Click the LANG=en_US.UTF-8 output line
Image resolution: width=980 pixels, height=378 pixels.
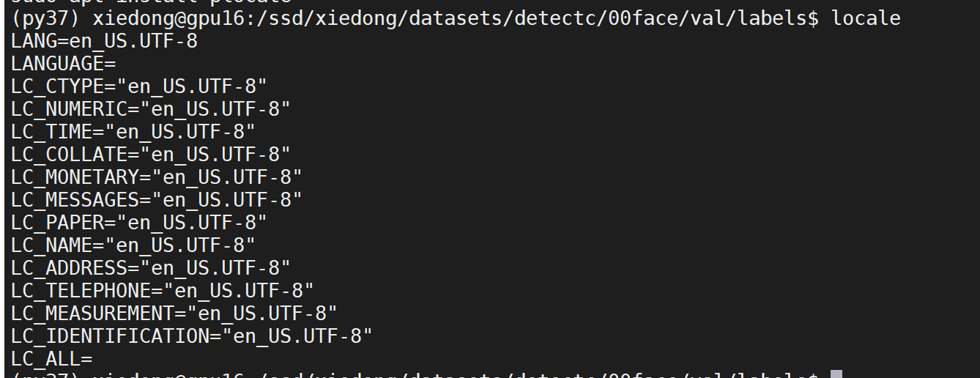104,41
